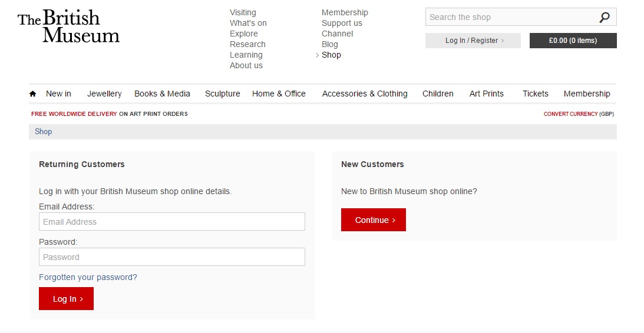
Task: Go to Support us
Action: coord(342,24)
